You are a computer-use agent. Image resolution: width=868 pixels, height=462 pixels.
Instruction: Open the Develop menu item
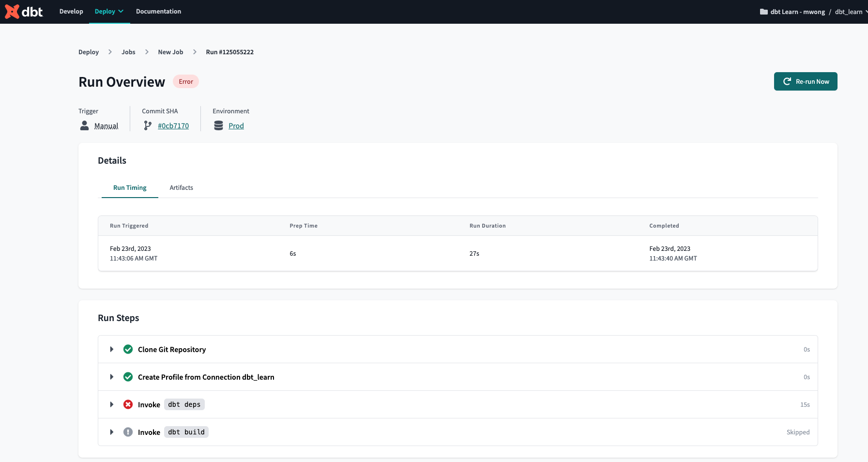(71, 12)
